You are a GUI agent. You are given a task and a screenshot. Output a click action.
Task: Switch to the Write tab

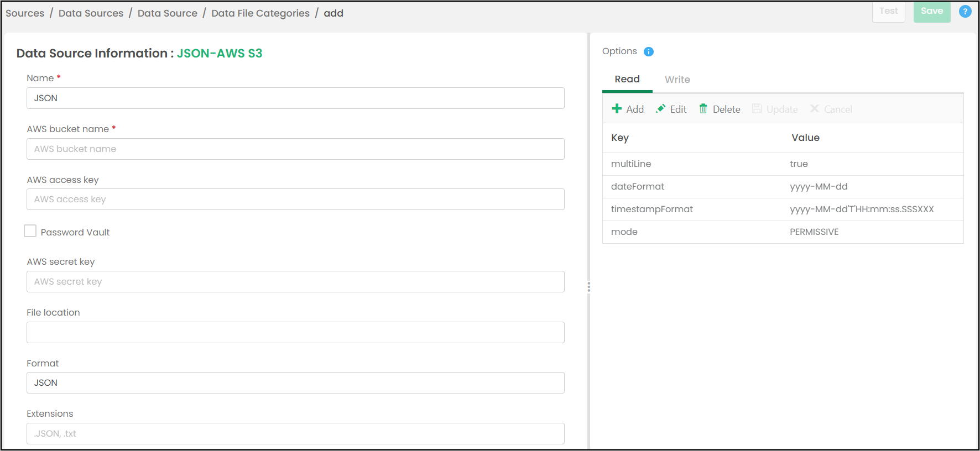pos(677,80)
